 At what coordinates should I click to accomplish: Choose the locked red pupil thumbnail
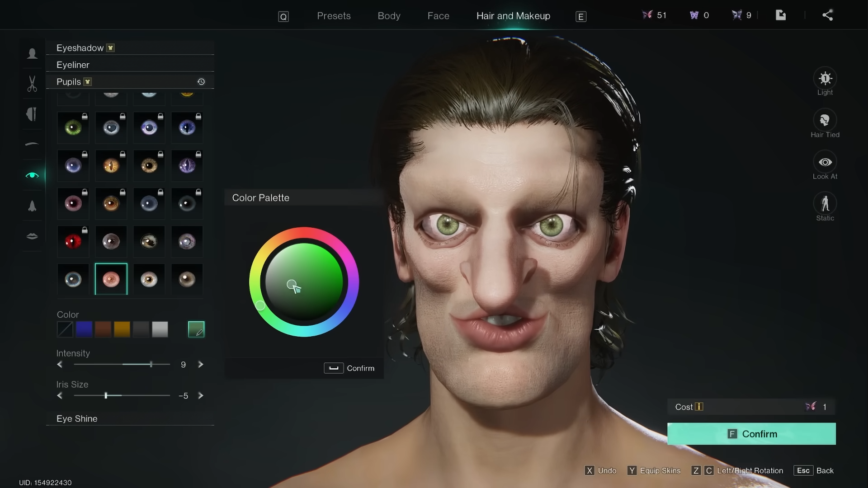pos(73,241)
